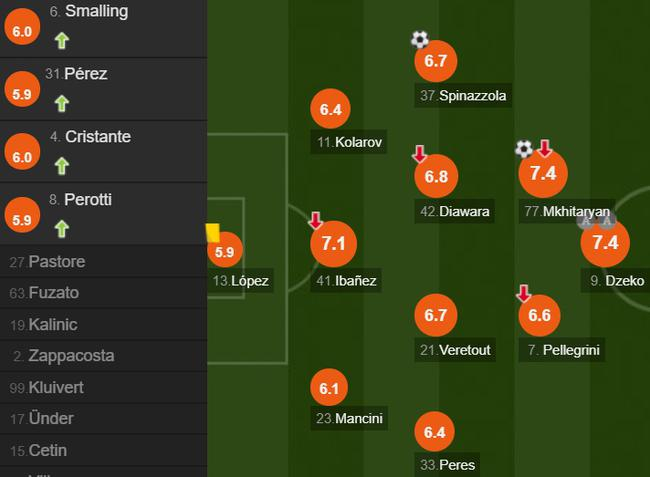Image resolution: width=650 pixels, height=477 pixels.
Task: Click the green sub-on arrow under Perotti
Action: tap(62, 229)
